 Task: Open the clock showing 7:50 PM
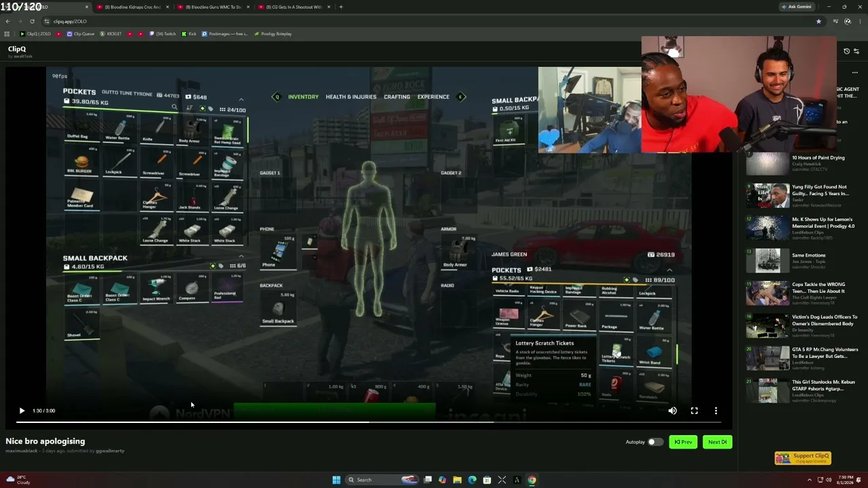(x=844, y=480)
